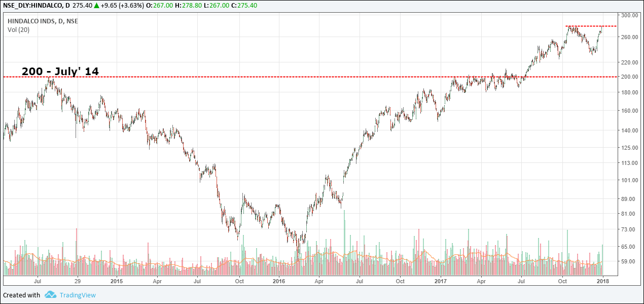Click the Vol (20) indicator label
Screen dimensions: 644x304
coord(18,30)
